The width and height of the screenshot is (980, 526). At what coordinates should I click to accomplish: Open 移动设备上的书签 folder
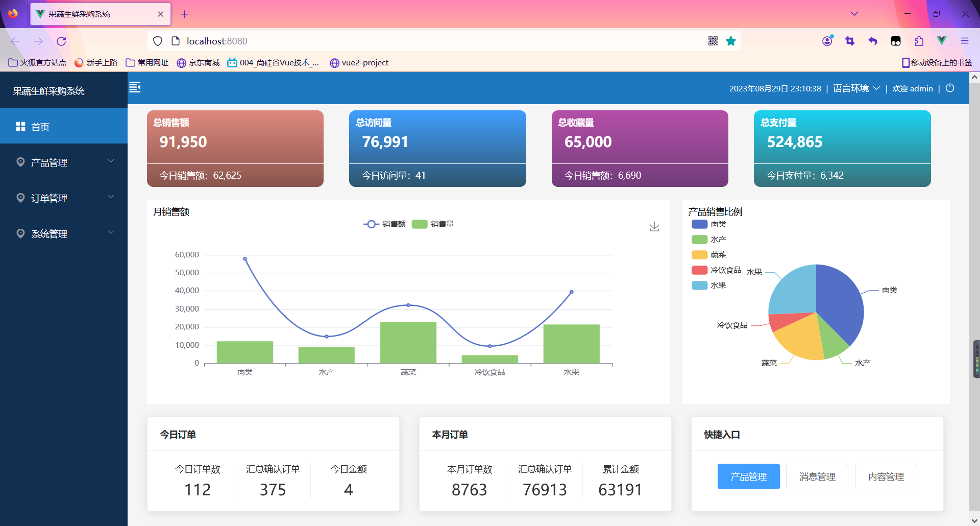pos(937,62)
